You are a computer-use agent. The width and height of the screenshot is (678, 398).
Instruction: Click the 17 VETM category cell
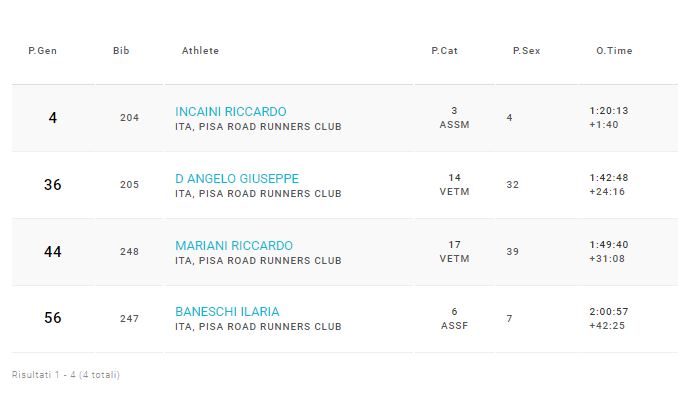(x=454, y=252)
